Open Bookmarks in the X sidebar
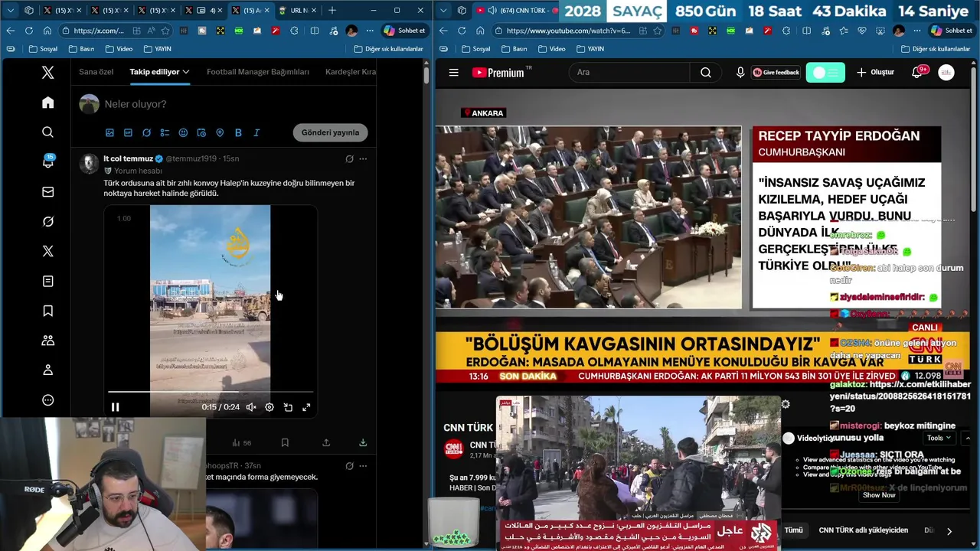Viewport: 980px width, 551px height. pos(47,311)
